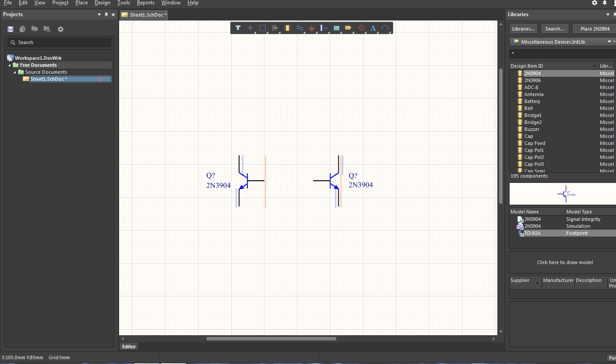616x364 pixels.
Task: Click the component icon beside Antenna
Action: click(x=519, y=94)
